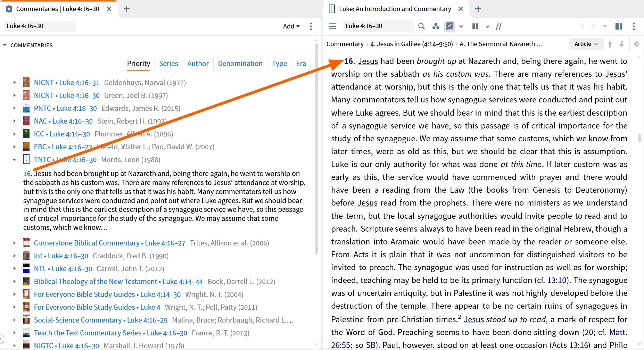This screenshot has height=350, width=644.
Task: Click breadcrumb A. The Sermon at Nazareth
Action: pyautogui.click(x=501, y=44)
